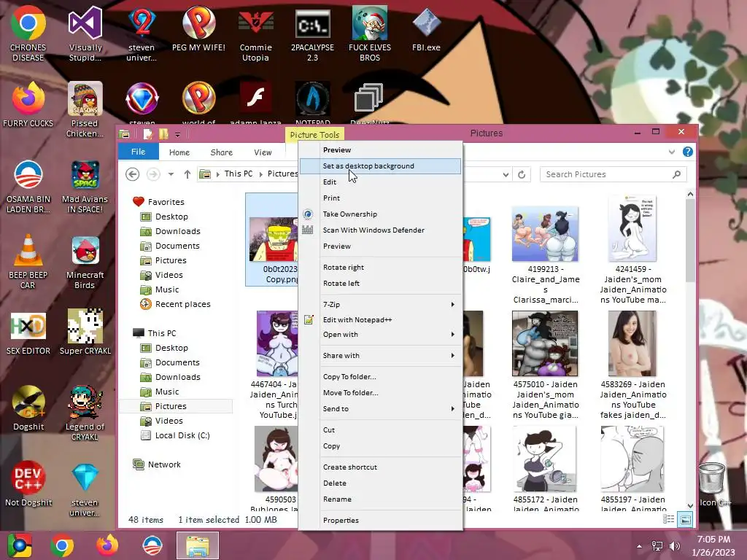Go back with the Explorer back arrow
Viewport: 747px width, 560px height.
133,174
